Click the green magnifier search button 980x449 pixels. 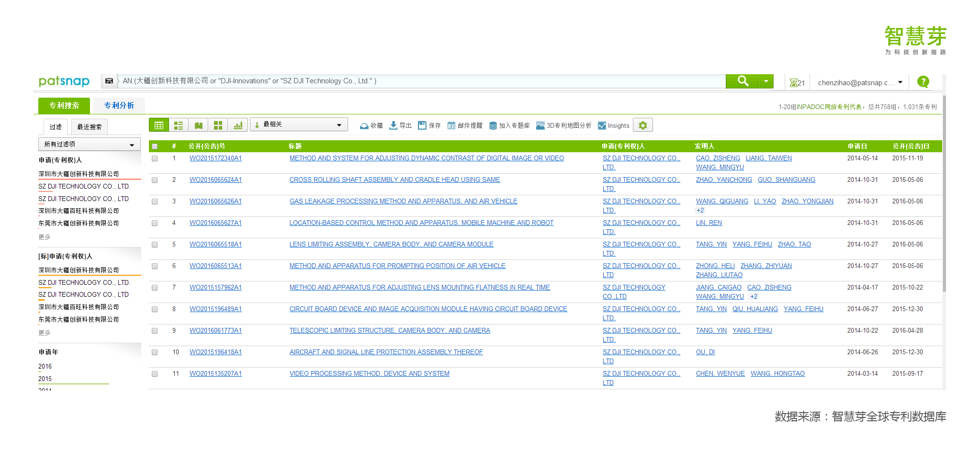(x=742, y=81)
